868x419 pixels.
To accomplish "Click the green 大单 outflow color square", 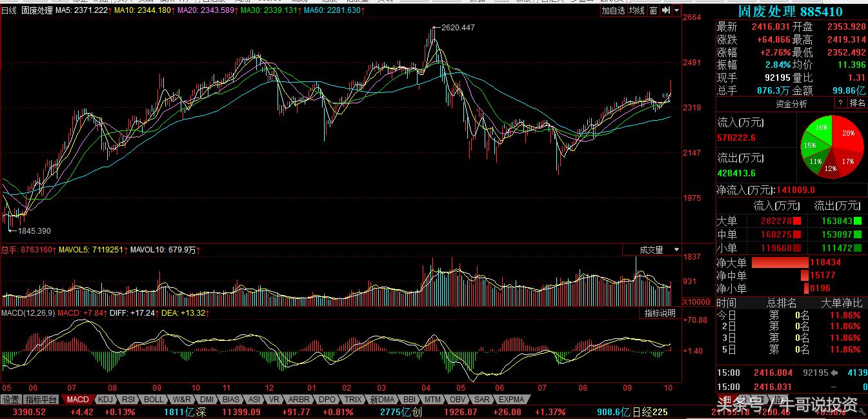I will 857,221.
